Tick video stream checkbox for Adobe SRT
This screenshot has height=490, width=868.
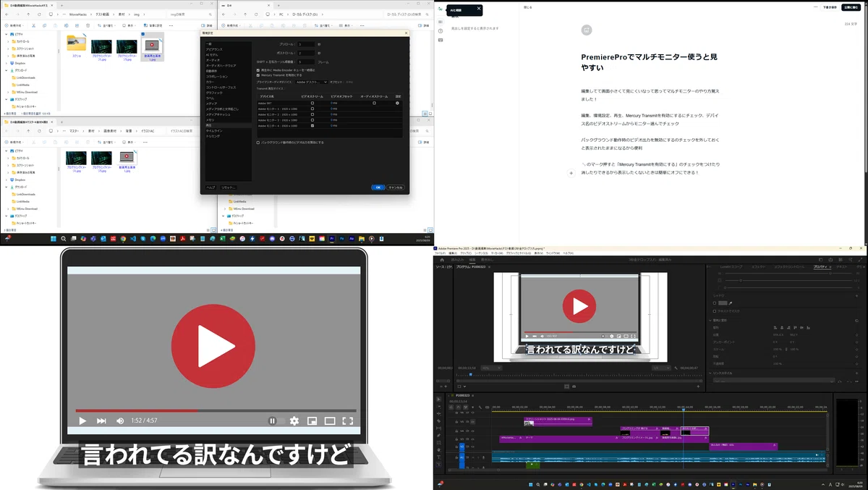click(312, 103)
